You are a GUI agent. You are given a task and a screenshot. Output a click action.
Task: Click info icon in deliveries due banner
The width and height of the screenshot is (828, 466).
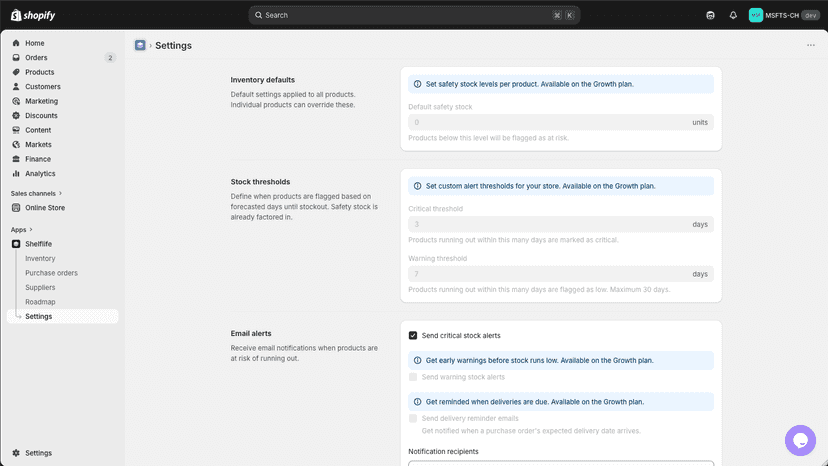click(x=417, y=402)
